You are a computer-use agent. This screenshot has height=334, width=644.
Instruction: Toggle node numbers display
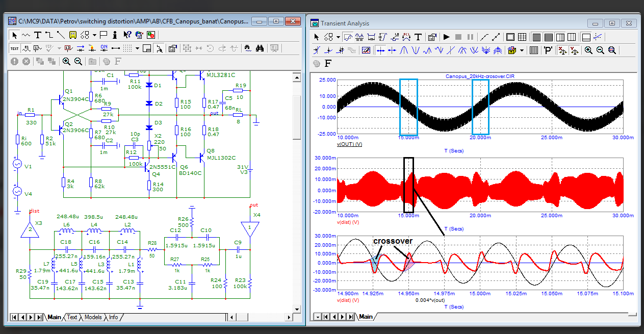(x=38, y=48)
